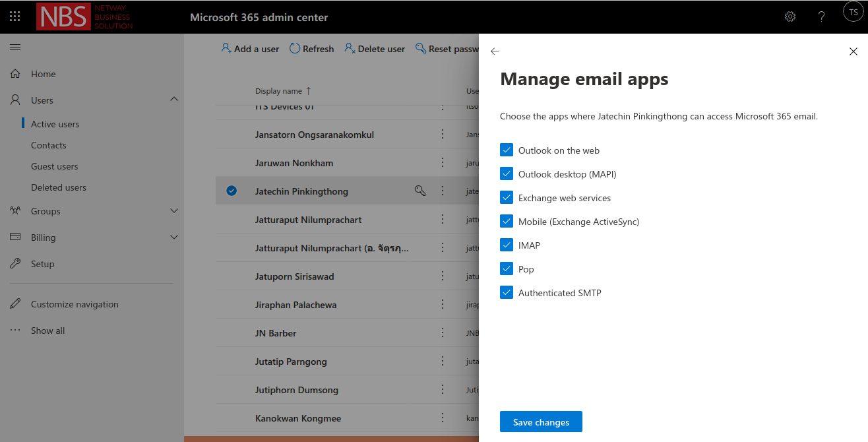Viewport: 868px width, 442px height.
Task: Disable the IMAP checkbox
Action: (507, 245)
